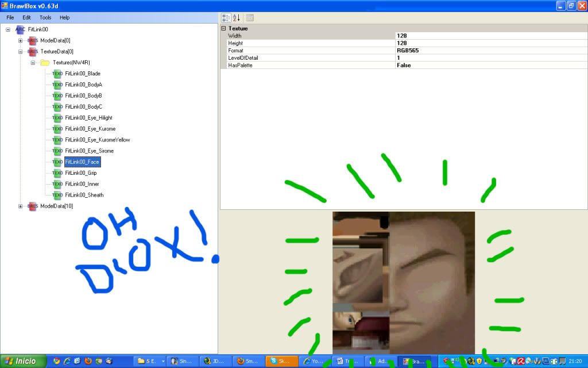Select FitLink00_Eye_KuromeYellow texture in tree

tap(97, 140)
